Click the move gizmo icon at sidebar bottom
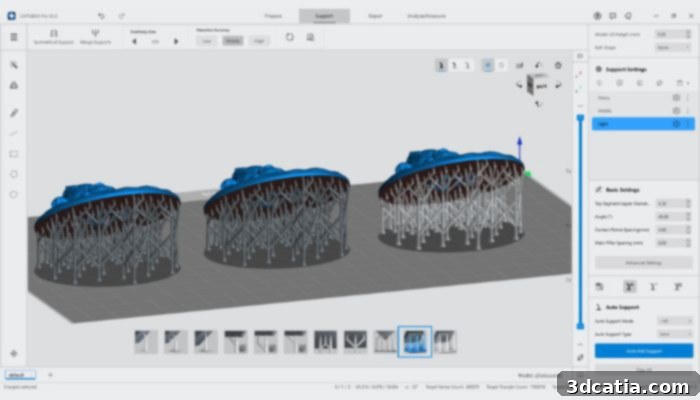 tap(14, 353)
